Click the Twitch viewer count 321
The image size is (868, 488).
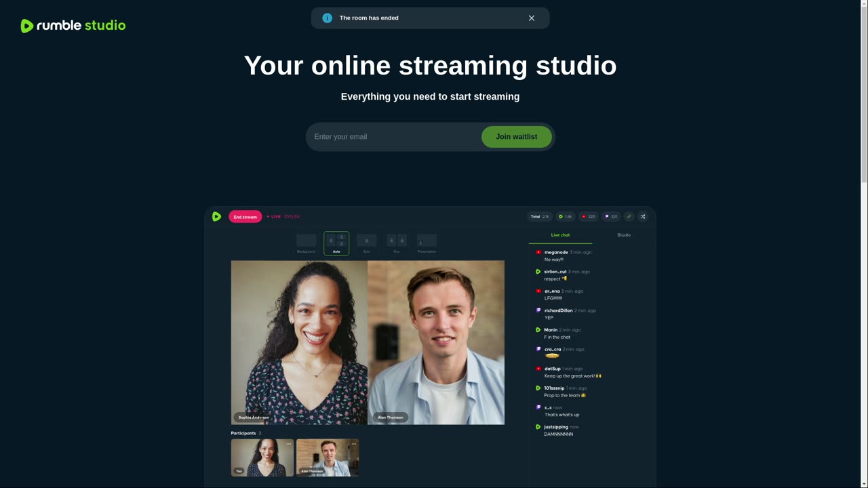[612, 217]
